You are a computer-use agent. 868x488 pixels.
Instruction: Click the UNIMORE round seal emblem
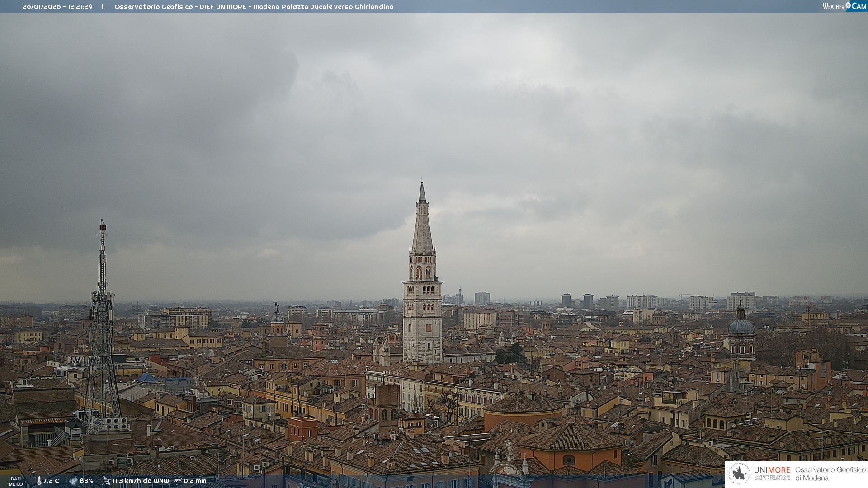coord(739,474)
